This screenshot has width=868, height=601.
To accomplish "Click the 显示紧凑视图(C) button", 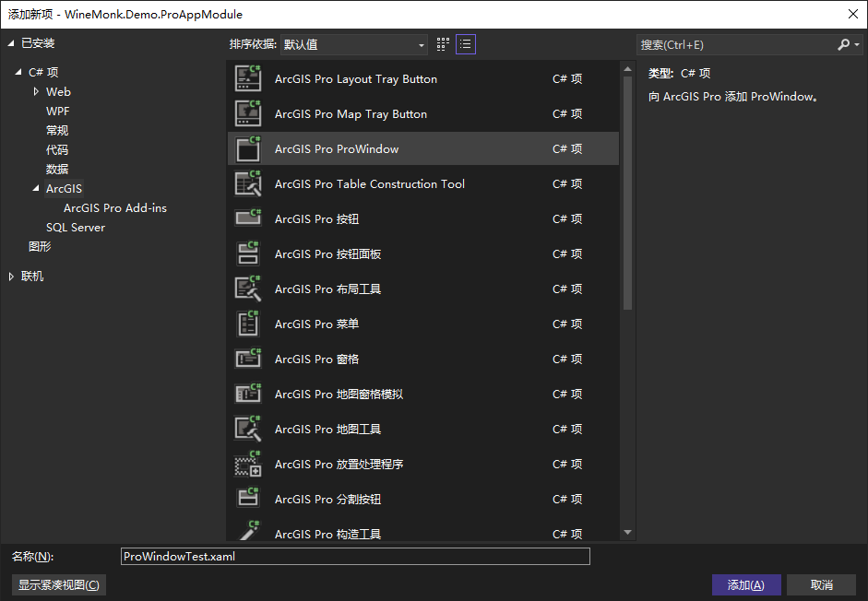I will pyautogui.click(x=59, y=584).
